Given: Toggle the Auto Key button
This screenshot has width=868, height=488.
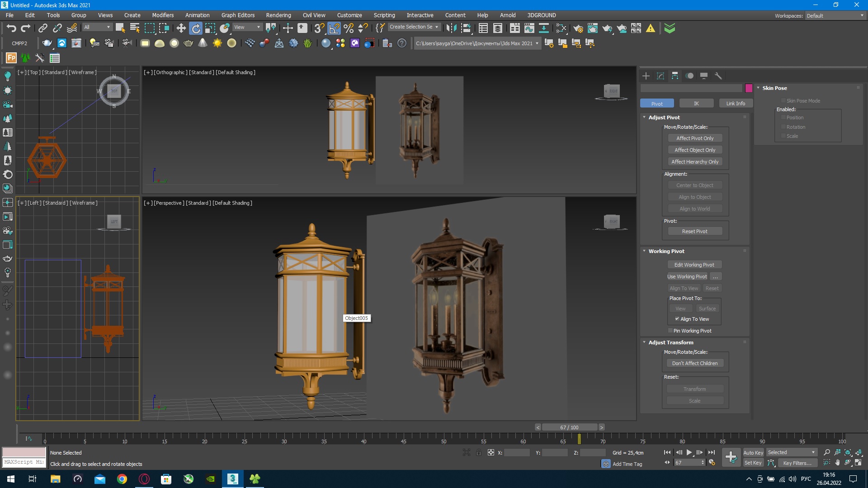Looking at the screenshot, I should tap(753, 452).
